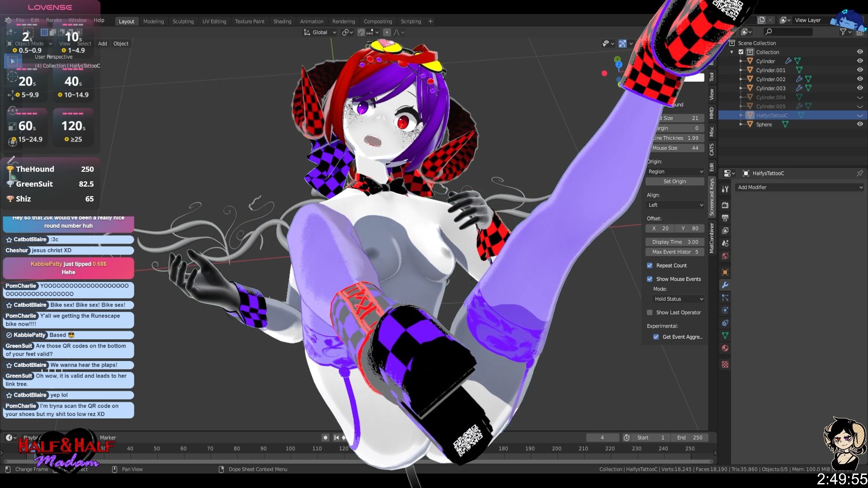Image resolution: width=868 pixels, height=488 pixels.
Task: Open the Origin Region dropdown
Action: coord(675,171)
